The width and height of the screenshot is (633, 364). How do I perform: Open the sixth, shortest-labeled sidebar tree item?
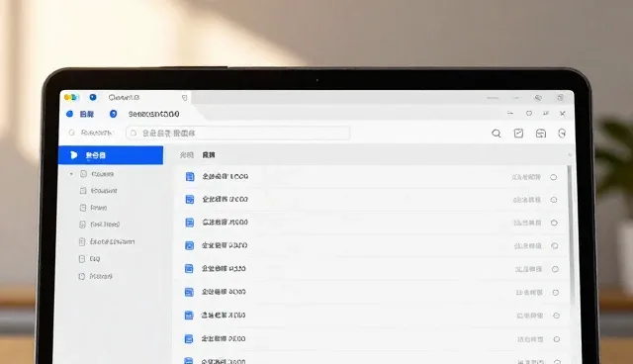pyautogui.click(x=89, y=259)
